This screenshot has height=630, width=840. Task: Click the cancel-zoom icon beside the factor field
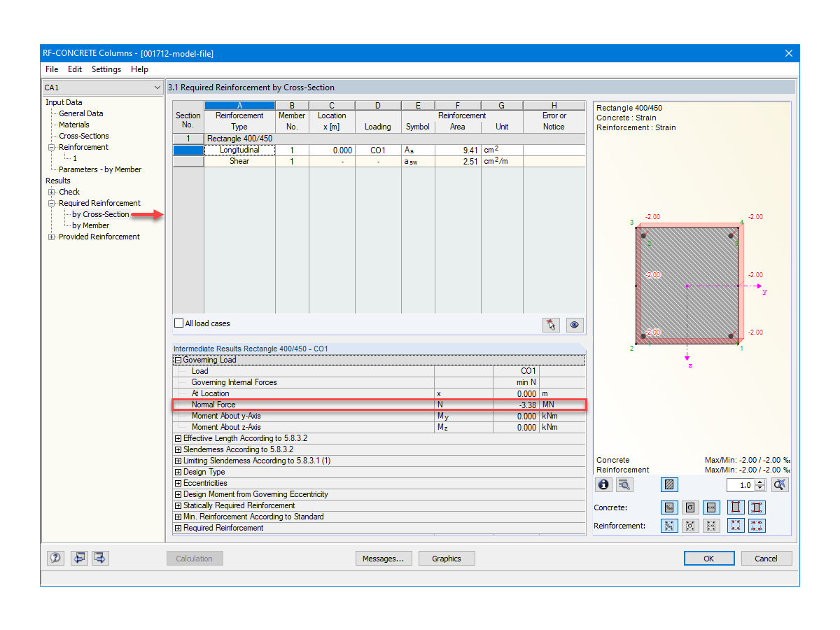click(x=780, y=484)
